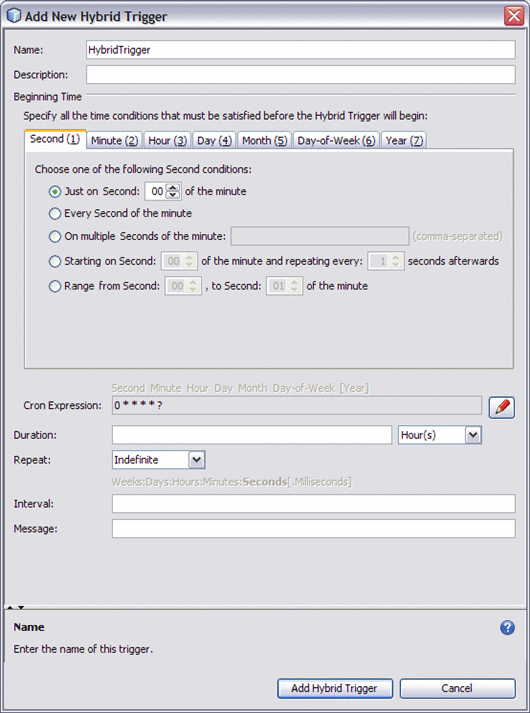Close the Add New Hybrid Trigger dialog

(514, 16)
